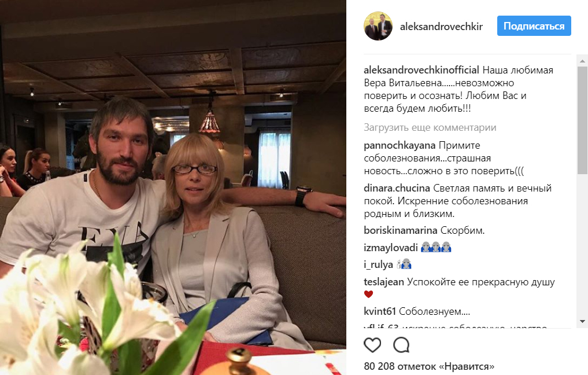The height and width of the screenshot is (375, 588).
Task: Click the heart like icon
Action: [372, 345]
